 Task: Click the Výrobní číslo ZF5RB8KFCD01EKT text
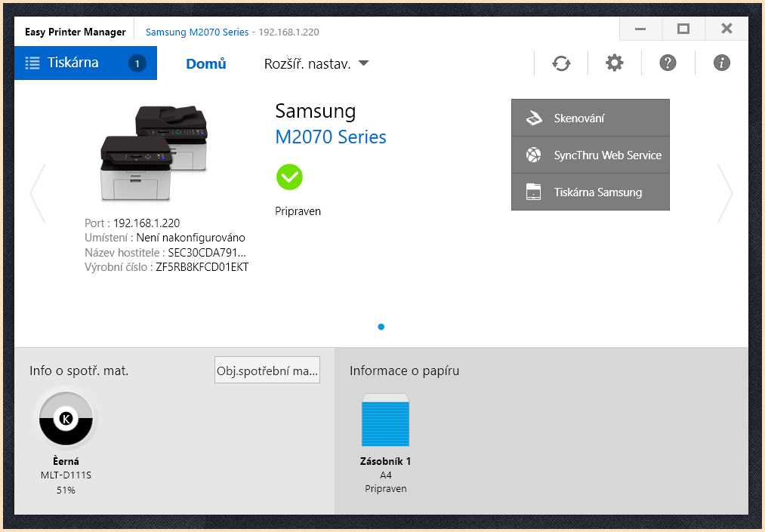(x=166, y=267)
